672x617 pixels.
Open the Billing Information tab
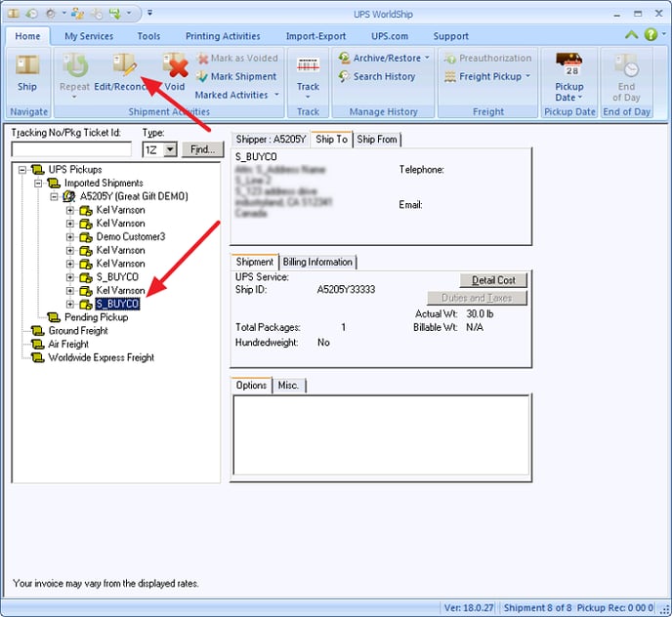click(x=318, y=262)
